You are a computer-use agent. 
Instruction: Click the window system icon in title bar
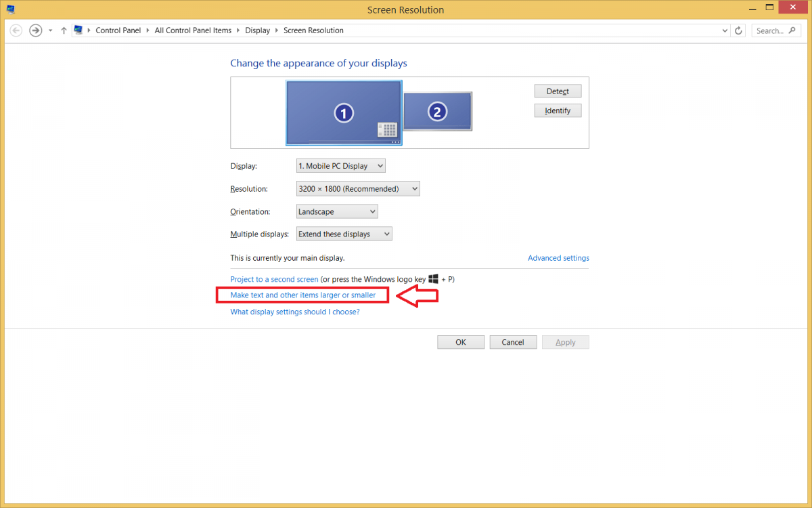click(x=11, y=9)
